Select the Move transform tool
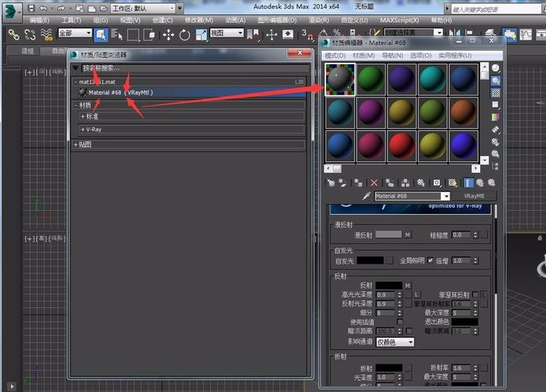This screenshot has height=392, width=546. 169,34
